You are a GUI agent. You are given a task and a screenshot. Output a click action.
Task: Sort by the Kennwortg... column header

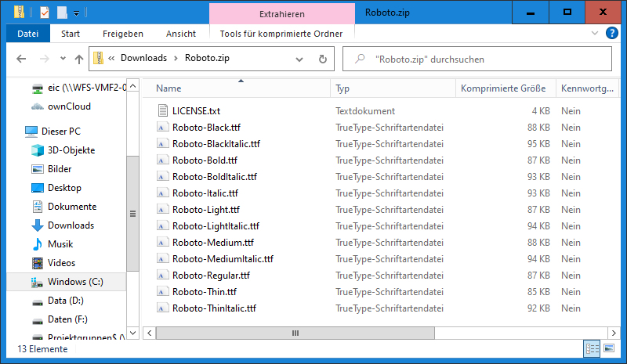tap(587, 88)
